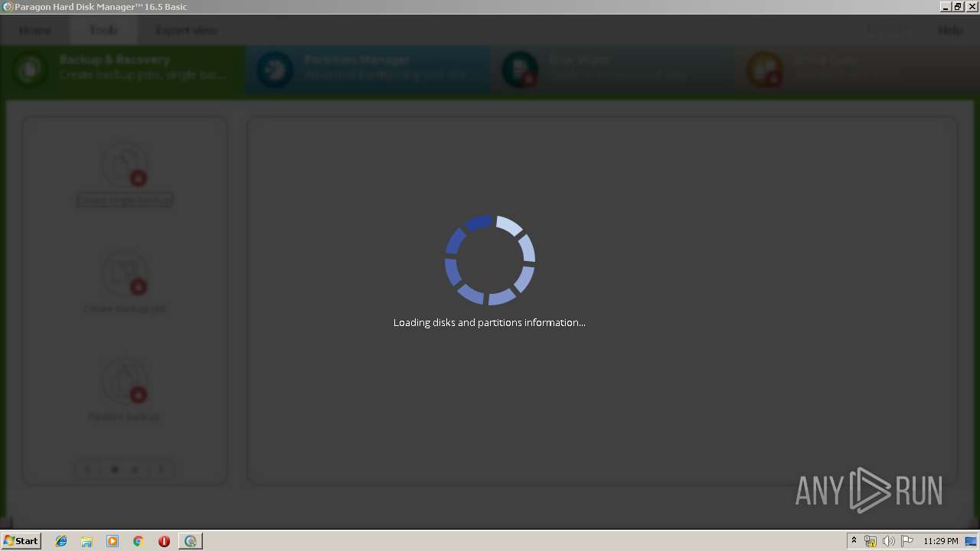This screenshot has height=551, width=980.
Task: Select the second pager dot
Action: coord(135,469)
